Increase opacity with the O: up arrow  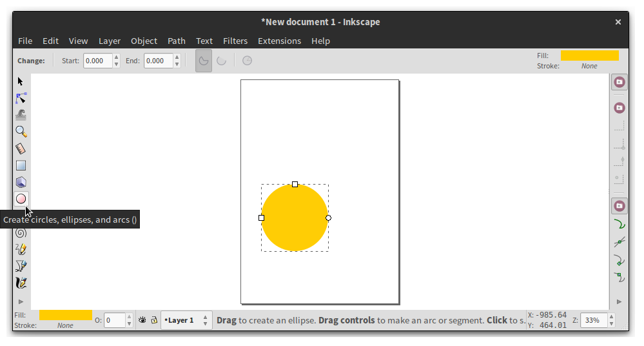click(129, 317)
